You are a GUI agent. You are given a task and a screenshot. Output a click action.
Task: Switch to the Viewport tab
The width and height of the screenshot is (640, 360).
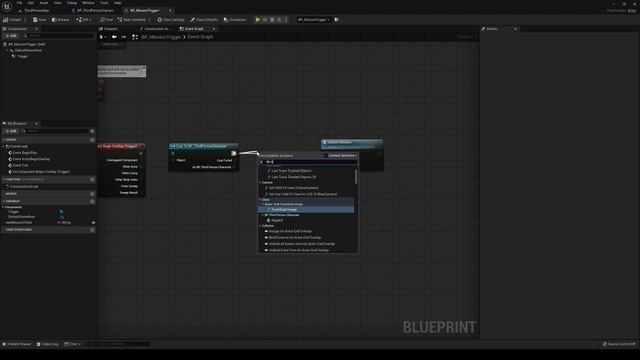(109, 29)
